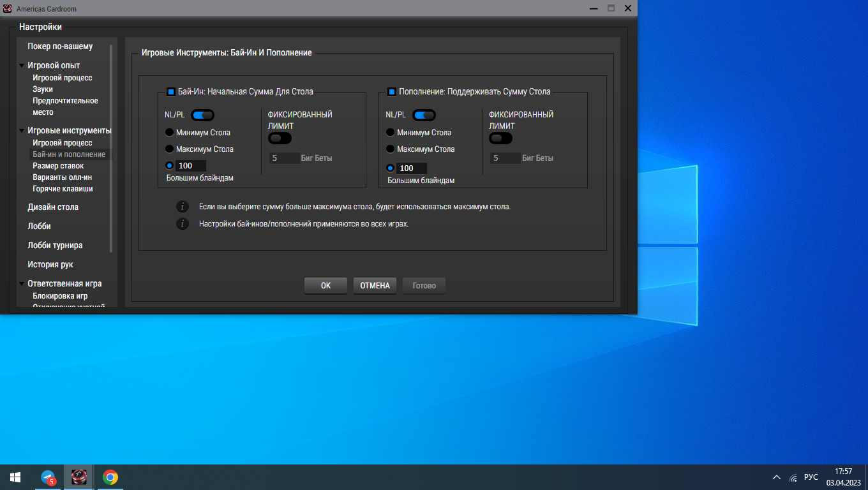Collapse the Игровой опыт tree section
The image size is (868, 490).
point(22,66)
